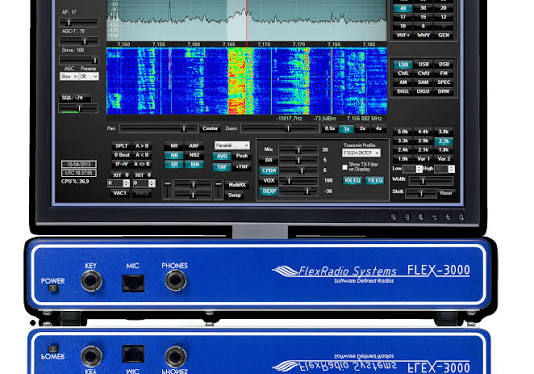Viewport: 534px width, 374px height.
Task: Click the filter Low cutoff stepper
Action: tap(419, 169)
